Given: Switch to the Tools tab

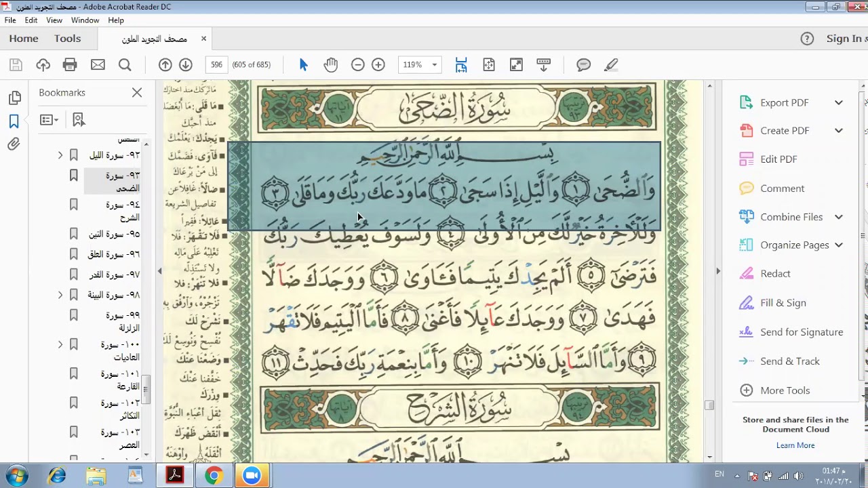Looking at the screenshot, I should [68, 39].
